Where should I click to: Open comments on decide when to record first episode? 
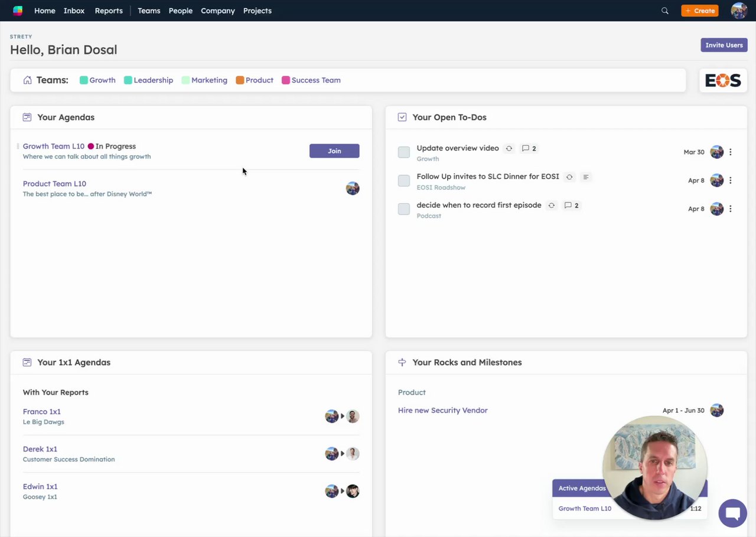(x=571, y=206)
